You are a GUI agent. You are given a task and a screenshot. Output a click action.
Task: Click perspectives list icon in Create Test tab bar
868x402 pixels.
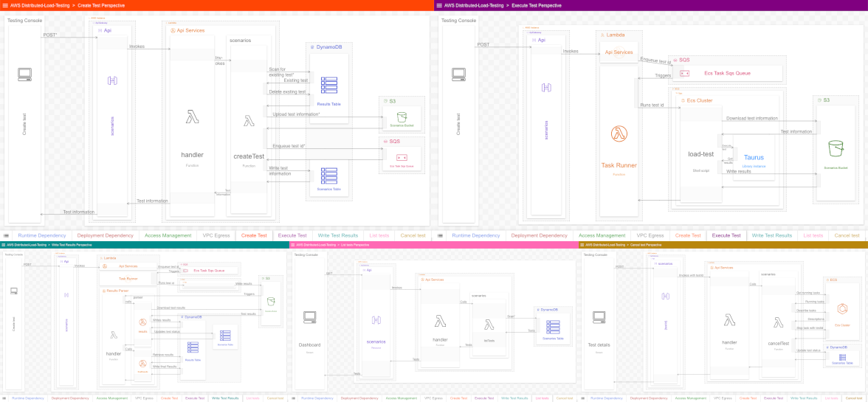pos(5,235)
